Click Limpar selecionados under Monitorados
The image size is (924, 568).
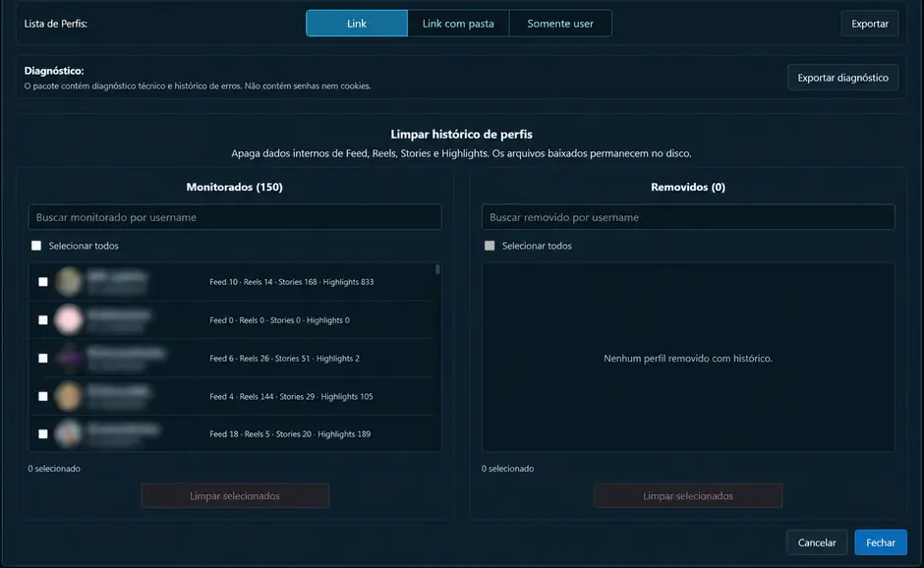[235, 496]
